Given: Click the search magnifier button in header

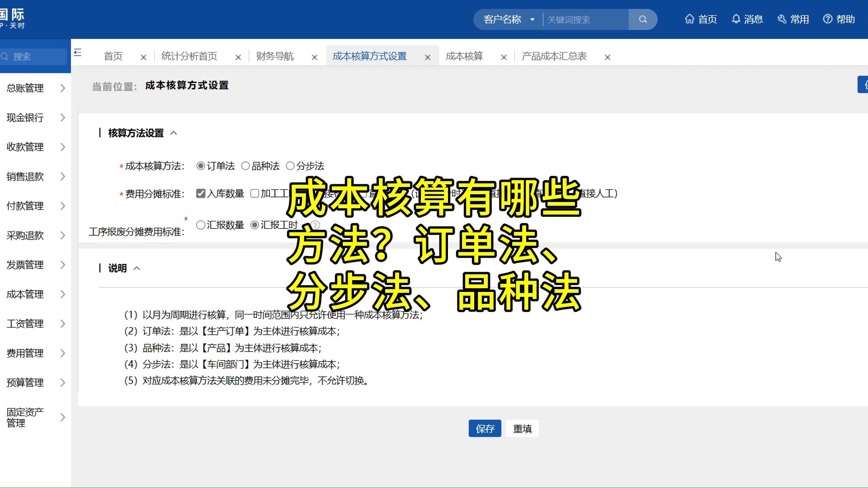Looking at the screenshot, I should (643, 19).
